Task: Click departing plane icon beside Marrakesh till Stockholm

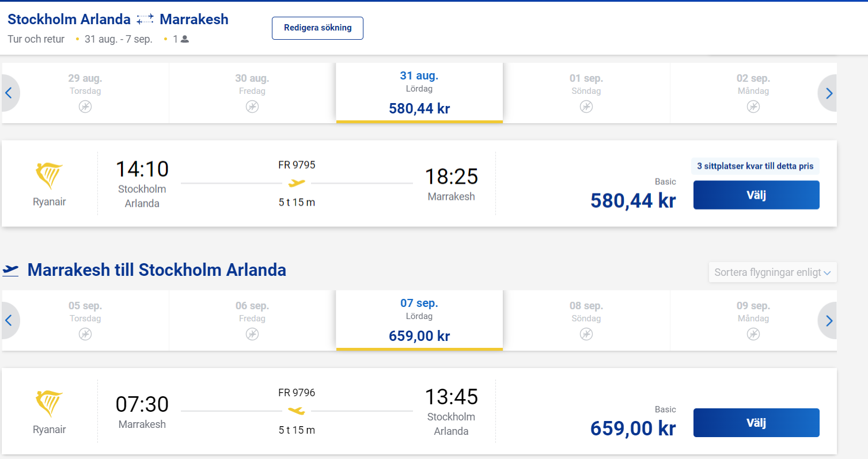Action: pyautogui.click(x=11, y=270)
